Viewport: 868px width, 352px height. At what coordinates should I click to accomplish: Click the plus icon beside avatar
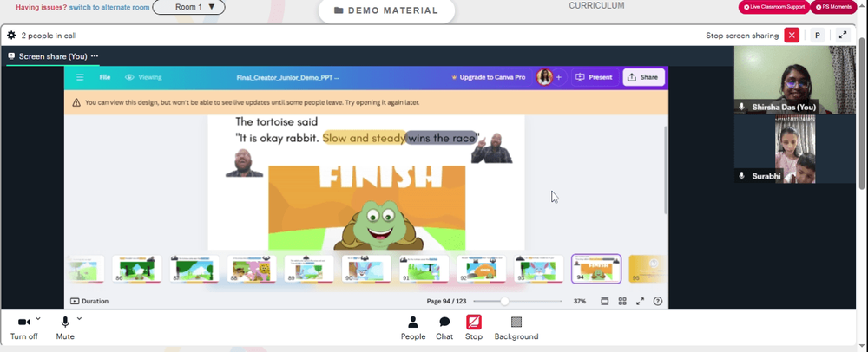pos(558,77)
